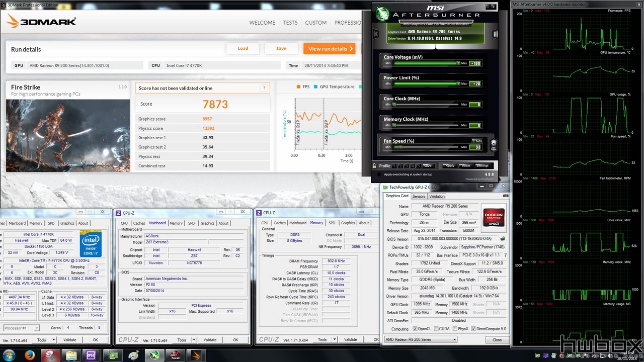Open Windows Explorer folder in the taskbar
Viewport: 644px width, 362px height.
pyautogui.click(x=71, y=355)
